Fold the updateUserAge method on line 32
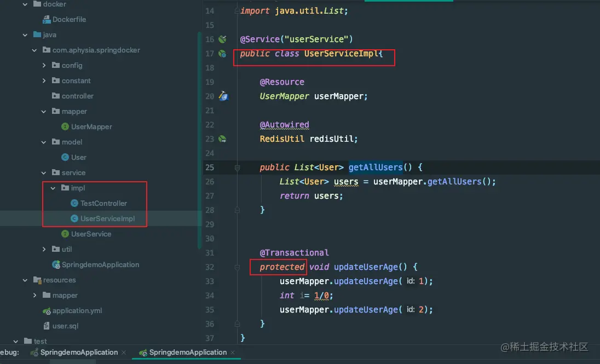 tap(237, 267)
